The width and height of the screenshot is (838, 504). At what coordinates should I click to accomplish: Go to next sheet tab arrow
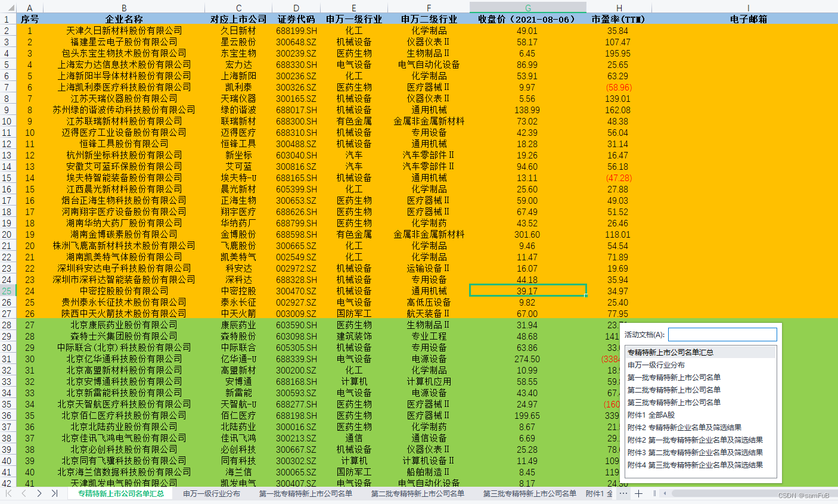click(x=39, y=493)
